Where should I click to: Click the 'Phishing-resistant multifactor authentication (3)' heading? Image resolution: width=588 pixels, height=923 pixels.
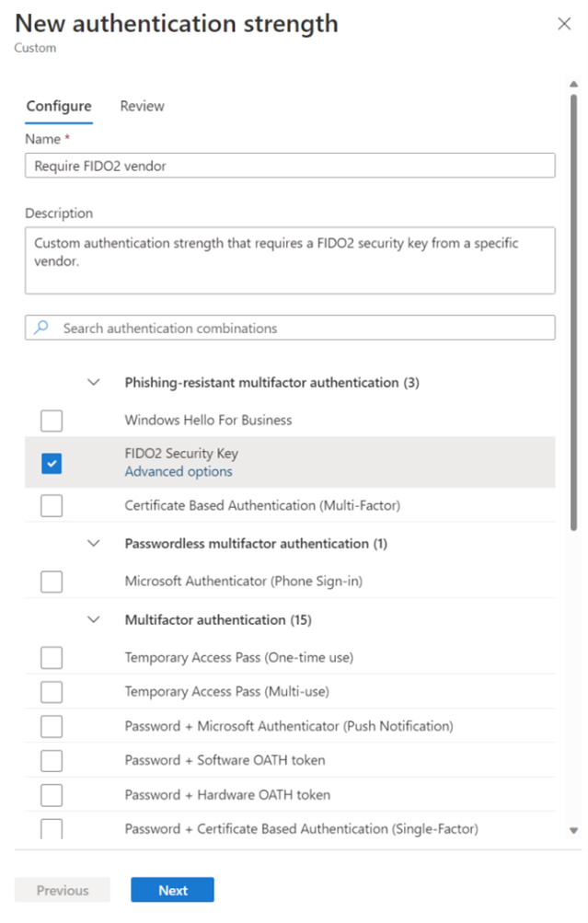point(272,383)
